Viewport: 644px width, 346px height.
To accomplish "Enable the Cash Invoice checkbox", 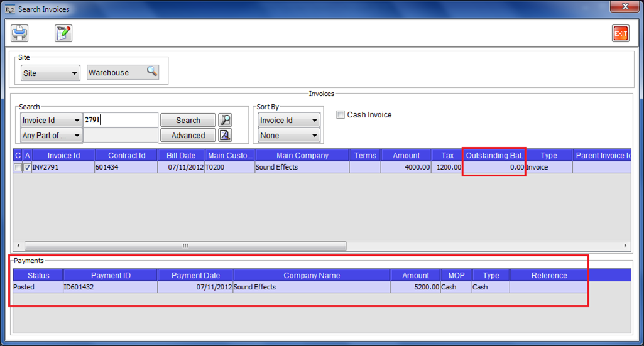I will (x=341, y=115).
